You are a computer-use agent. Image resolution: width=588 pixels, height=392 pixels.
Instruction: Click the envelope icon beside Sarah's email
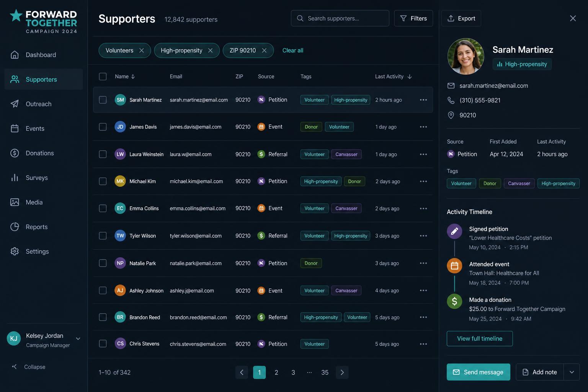coord(451,86)
